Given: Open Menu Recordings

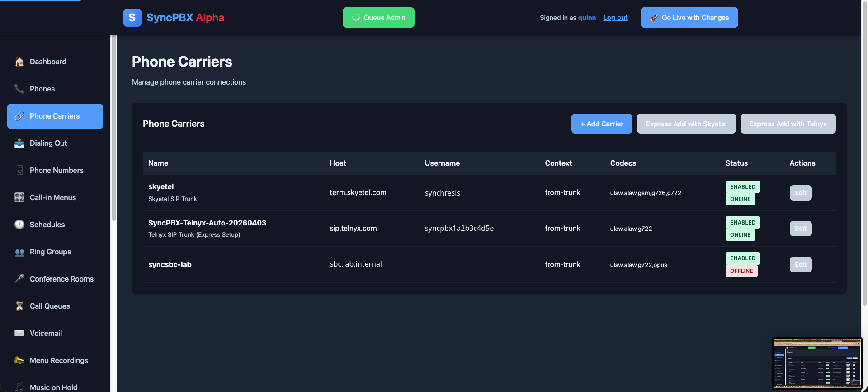Looking at the screenshot, I should point(55,360).
